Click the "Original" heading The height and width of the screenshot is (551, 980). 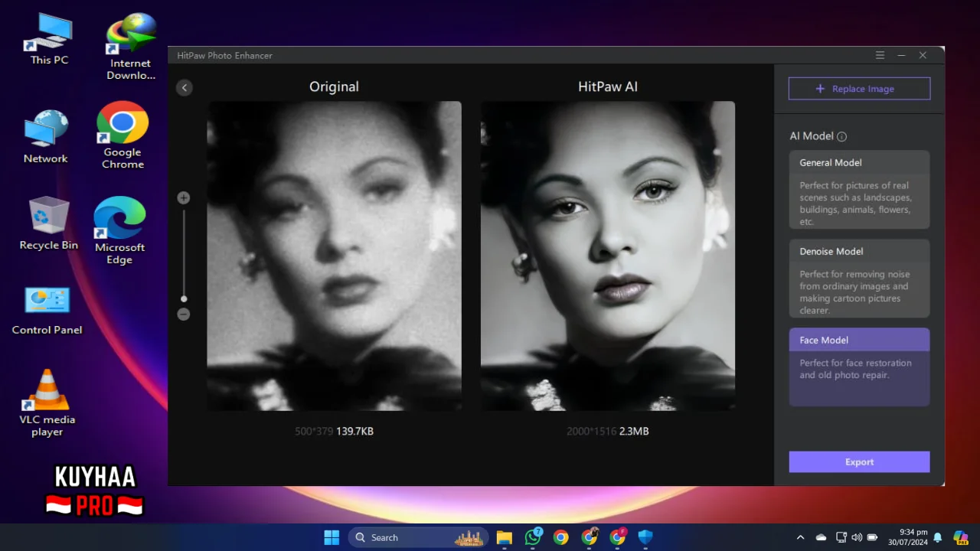point(334,87)
